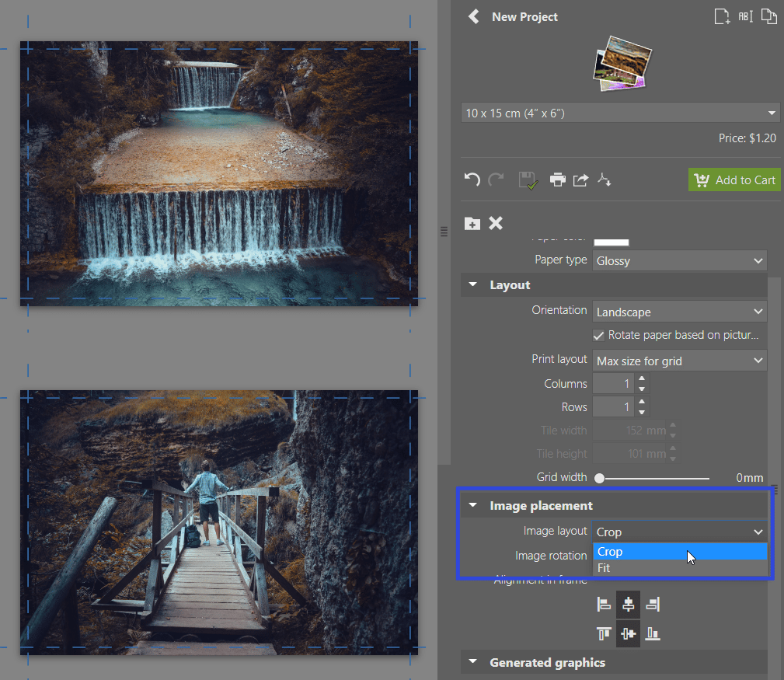The height and width of the screenshot is (680, 784).
Task: Click the New Project title text
Action: click(524, 16)
